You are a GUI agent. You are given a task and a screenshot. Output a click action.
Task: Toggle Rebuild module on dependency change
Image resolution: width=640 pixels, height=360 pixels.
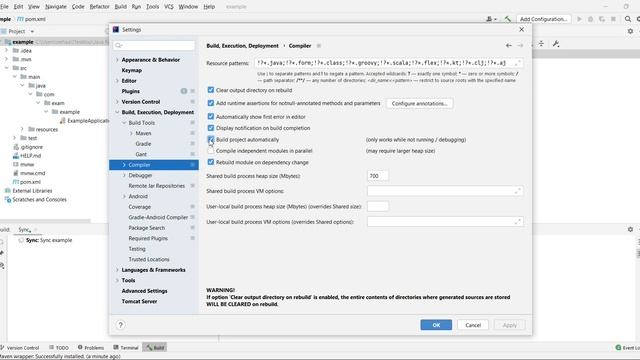click(211, 162)
